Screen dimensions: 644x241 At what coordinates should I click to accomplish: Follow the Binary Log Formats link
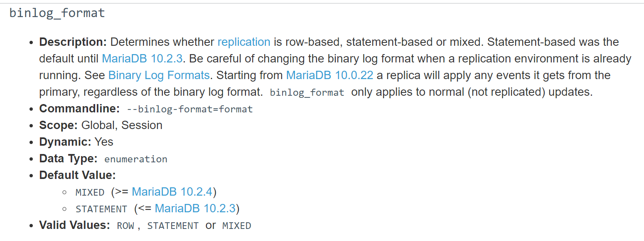point(159,75)
